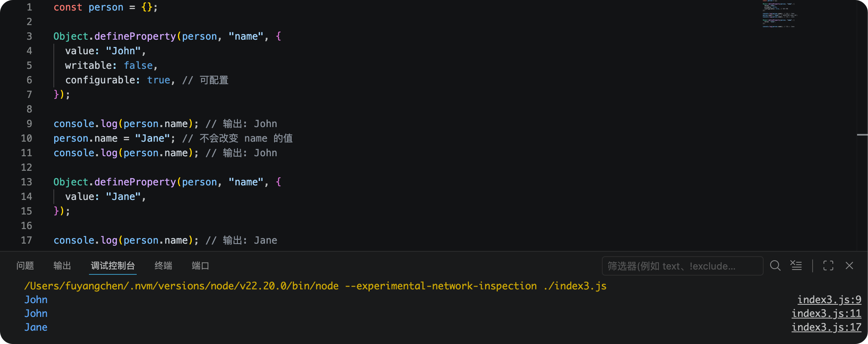Viewport: 868px width, 344px height.
Task: Open the 端口 tab
Action: (201, 265)
